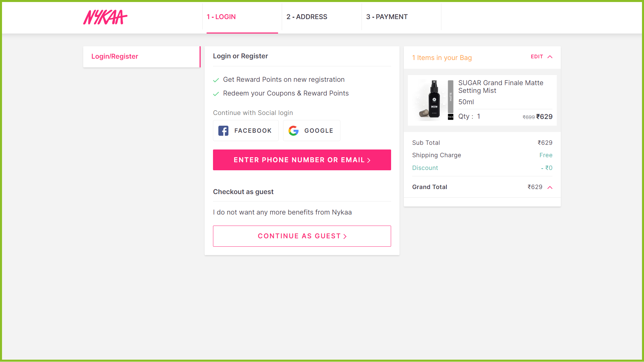This screenshot has width=644, height=362.
Task: Collapse the bag items section
Action: [x=550, y=57]
